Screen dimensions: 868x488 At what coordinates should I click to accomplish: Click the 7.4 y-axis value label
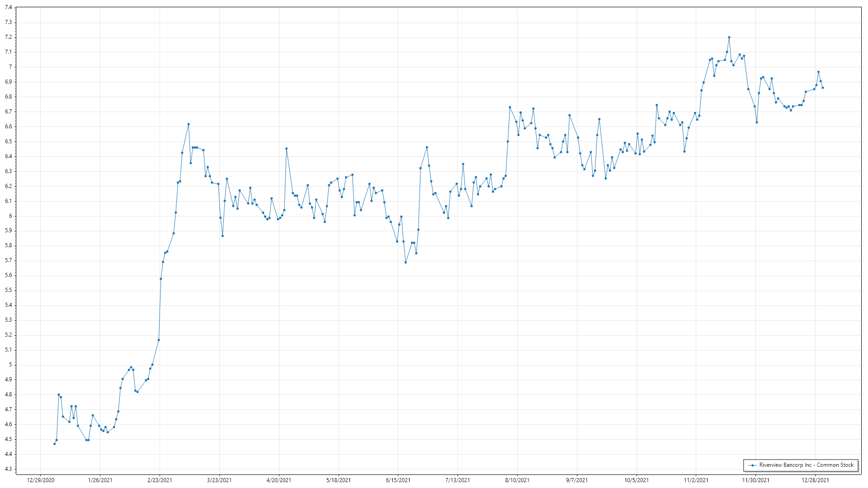pyautogui.click(x=8, y=8)
